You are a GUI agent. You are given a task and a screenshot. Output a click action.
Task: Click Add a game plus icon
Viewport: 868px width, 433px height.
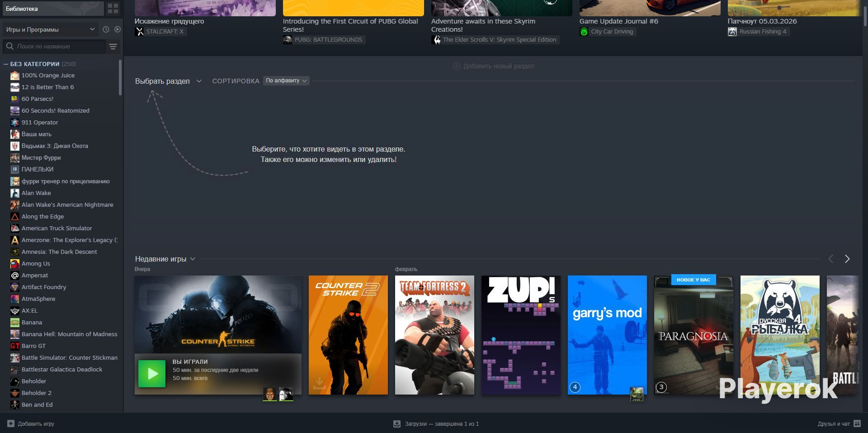[x=11, y=424]
